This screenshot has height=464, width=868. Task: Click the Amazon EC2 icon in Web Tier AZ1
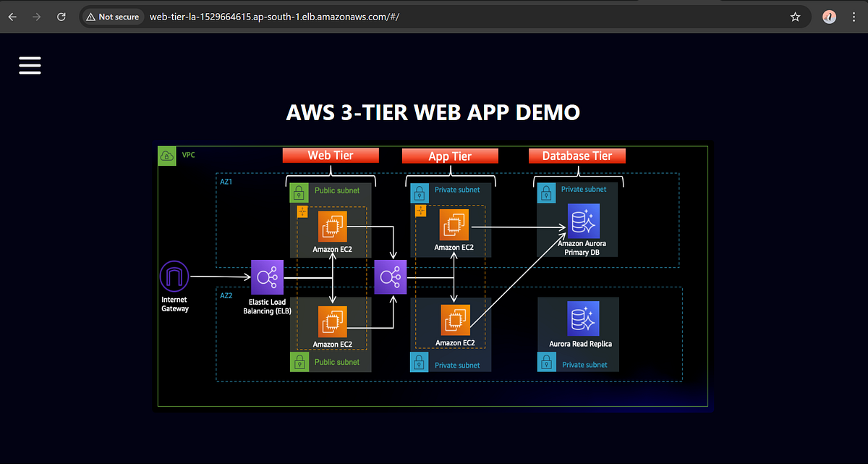331,227
